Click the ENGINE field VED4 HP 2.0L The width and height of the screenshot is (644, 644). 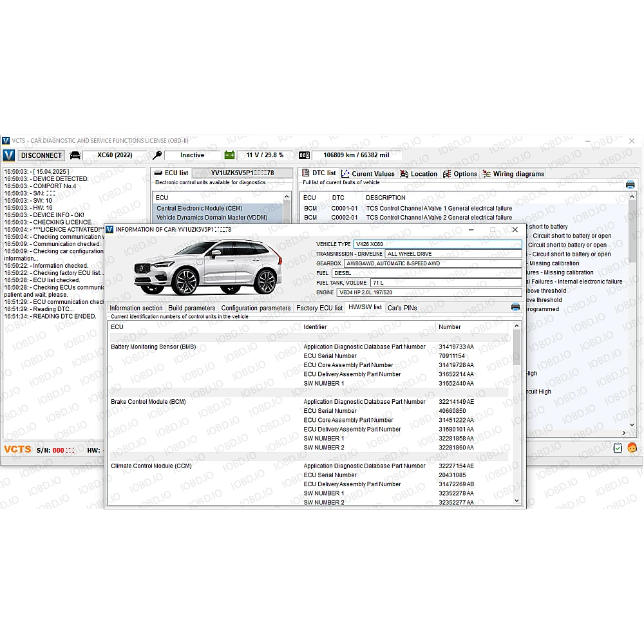pyautogui.click(x=429, y=292)
